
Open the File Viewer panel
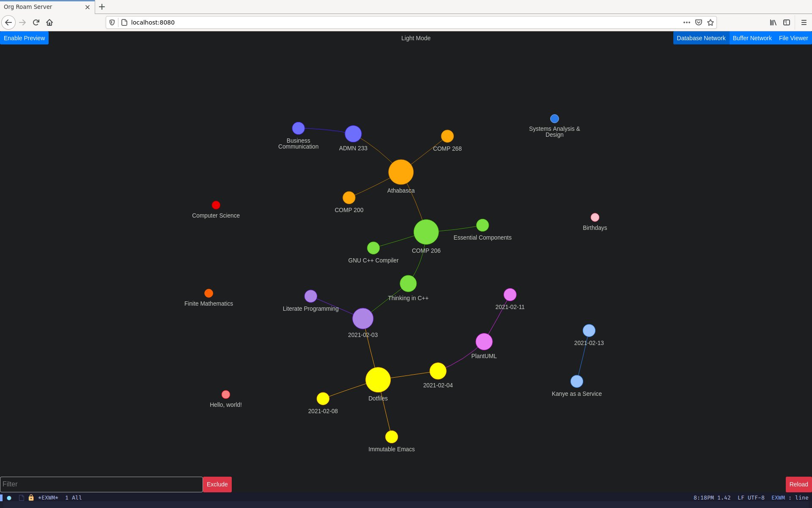(793, 38)
